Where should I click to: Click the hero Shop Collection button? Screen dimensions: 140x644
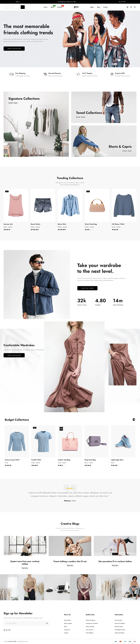[x=14, y=48]
